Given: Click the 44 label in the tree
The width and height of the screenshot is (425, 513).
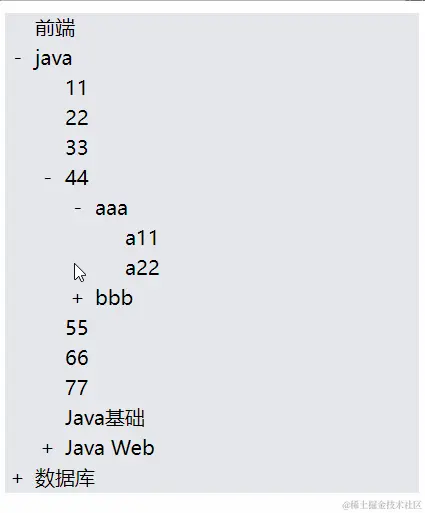Looking at the screenshot, I should [77, 178].
